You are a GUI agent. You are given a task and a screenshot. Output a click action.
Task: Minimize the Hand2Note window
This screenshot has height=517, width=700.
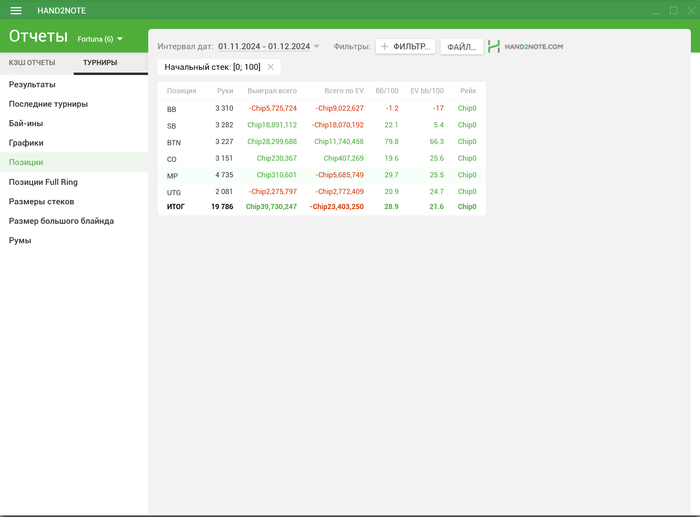point(656,11)
